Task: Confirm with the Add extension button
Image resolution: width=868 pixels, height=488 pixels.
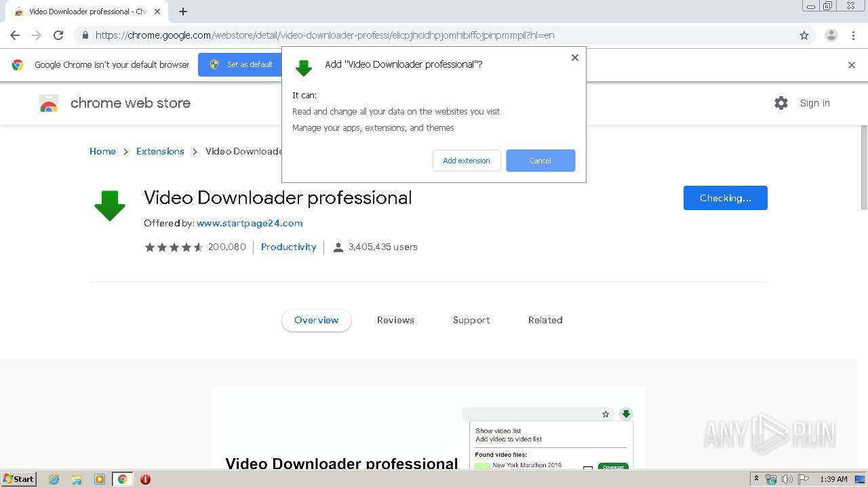Action: 467,161
